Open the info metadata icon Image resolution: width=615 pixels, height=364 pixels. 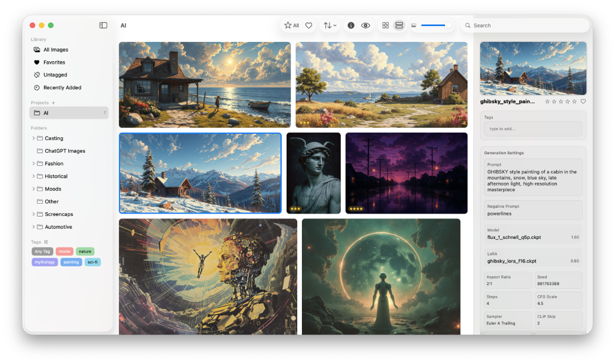pyautogui.click(x=351, y=25)
